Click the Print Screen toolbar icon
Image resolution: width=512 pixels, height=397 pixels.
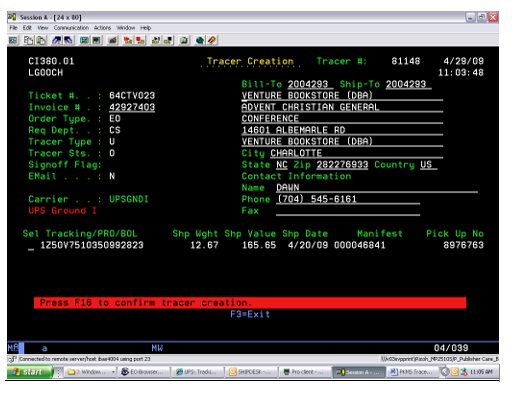tap(13, 40)
